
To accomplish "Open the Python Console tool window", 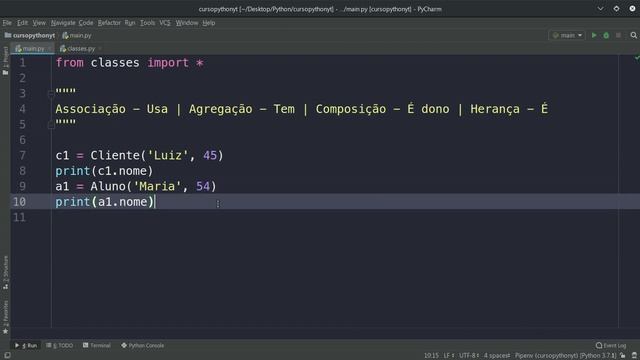I will 142,345.
